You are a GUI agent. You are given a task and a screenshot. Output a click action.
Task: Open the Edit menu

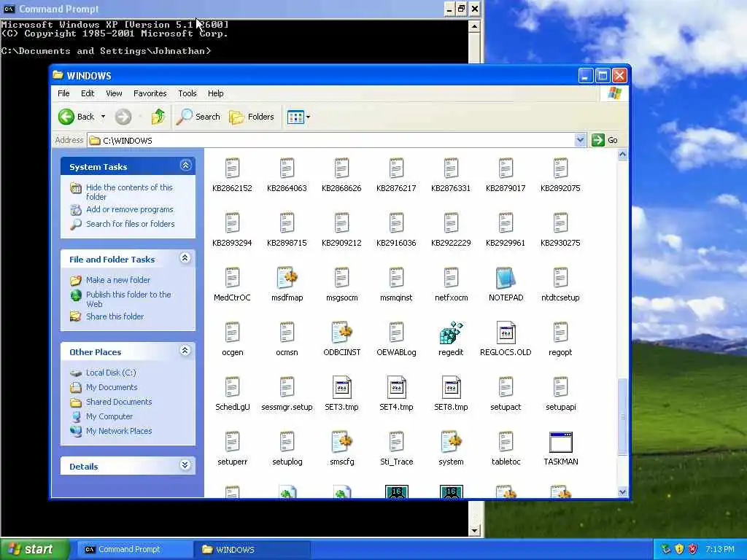point(88,93)
